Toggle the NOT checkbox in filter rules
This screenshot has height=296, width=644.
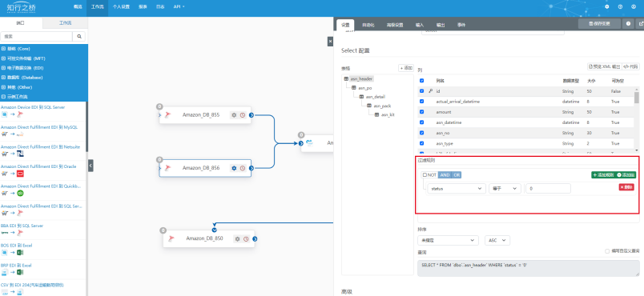point(425,175)
